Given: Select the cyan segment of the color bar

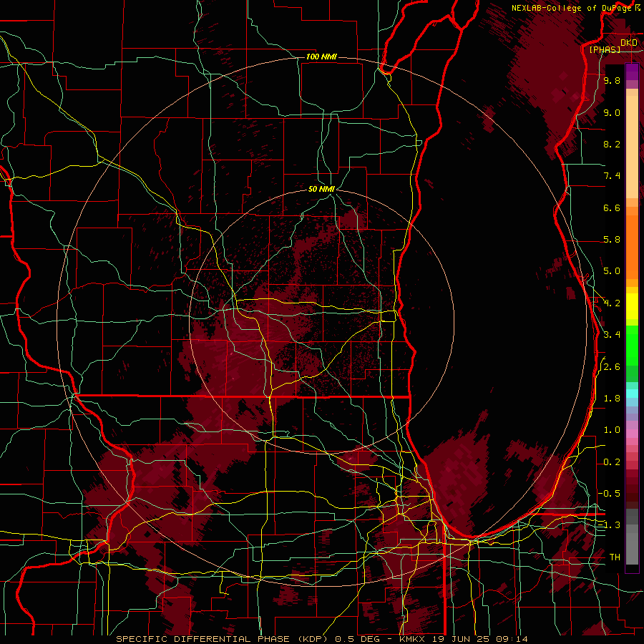Looking at the screenshot, I should coord(632,393).
